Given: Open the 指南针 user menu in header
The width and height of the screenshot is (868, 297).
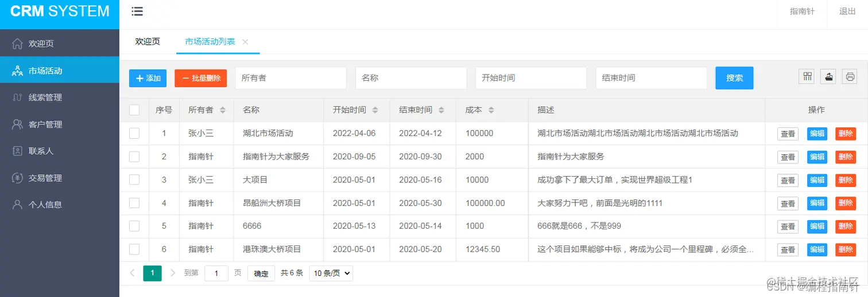Looking at the screenshot, I should [x=801, y=11].
